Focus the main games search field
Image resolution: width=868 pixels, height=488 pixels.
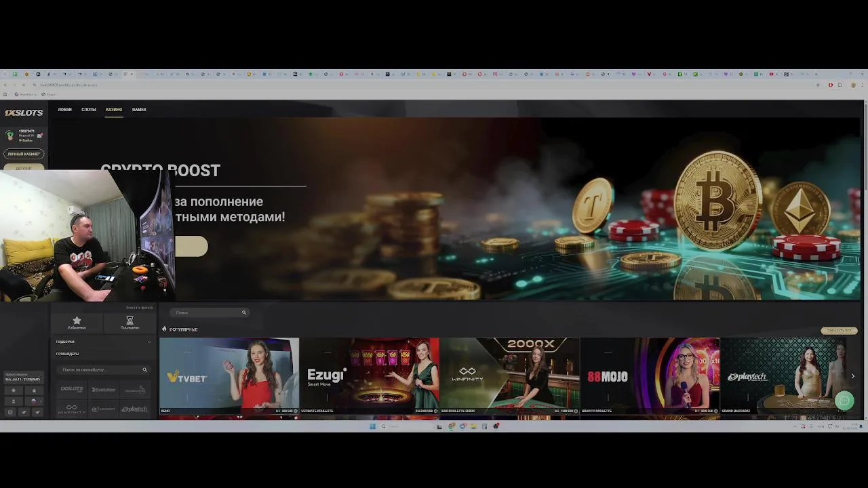[x=210, y=312]
